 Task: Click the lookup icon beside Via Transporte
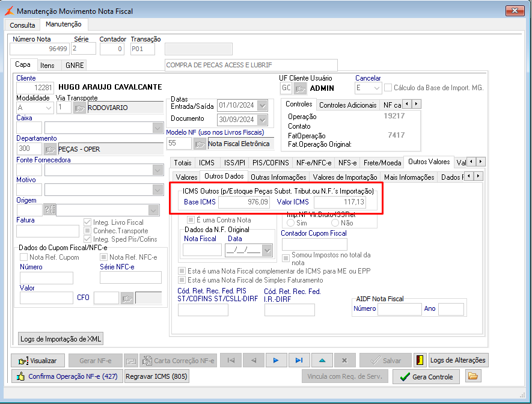click(x=79, y=108)
